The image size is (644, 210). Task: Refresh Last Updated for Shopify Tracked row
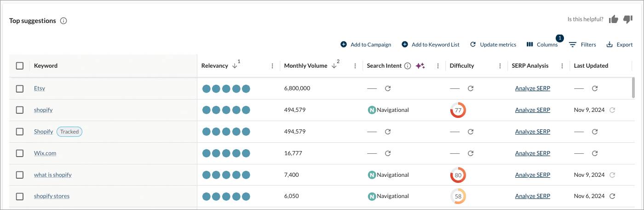coord(595,132)
